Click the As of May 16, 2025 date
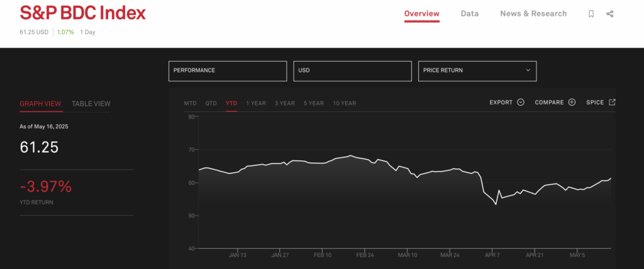644x269 pixels. coord(44,126)
